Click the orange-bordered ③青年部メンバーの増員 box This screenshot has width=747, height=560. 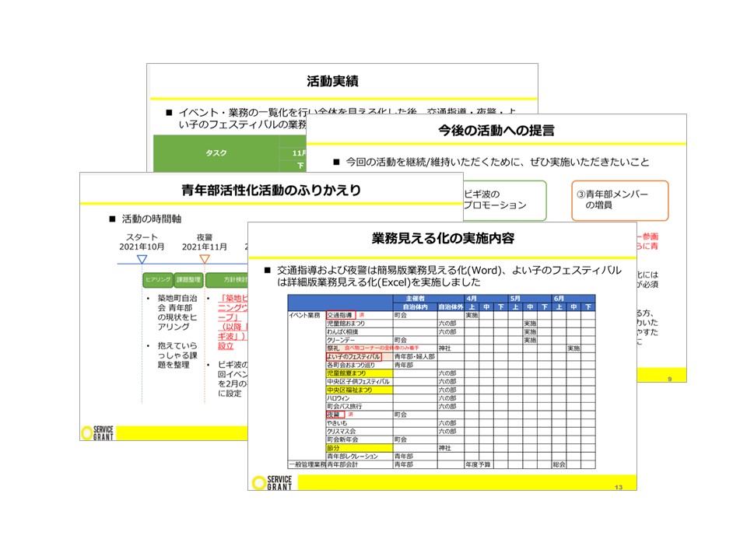(620, 201)
